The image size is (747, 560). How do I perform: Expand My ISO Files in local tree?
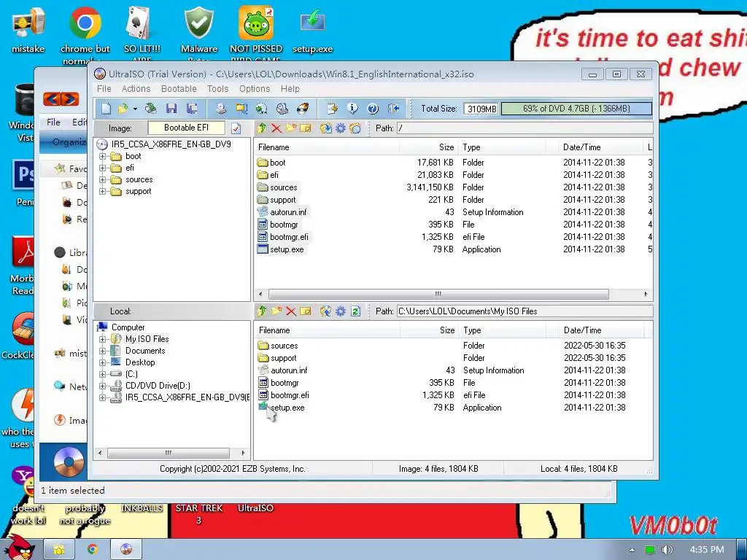pyautogui.click(x=102, y=339)
